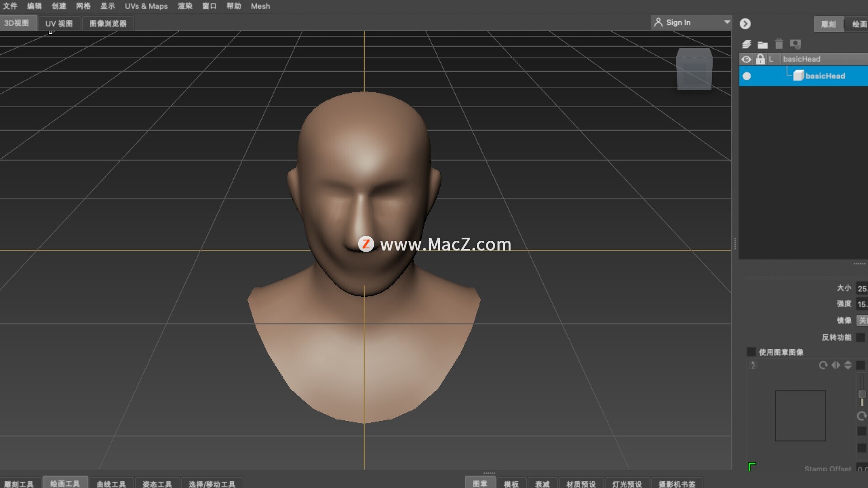Toggle the lock icon in layer header
This screenshot has width=868, height=488.
coord(760,59)
